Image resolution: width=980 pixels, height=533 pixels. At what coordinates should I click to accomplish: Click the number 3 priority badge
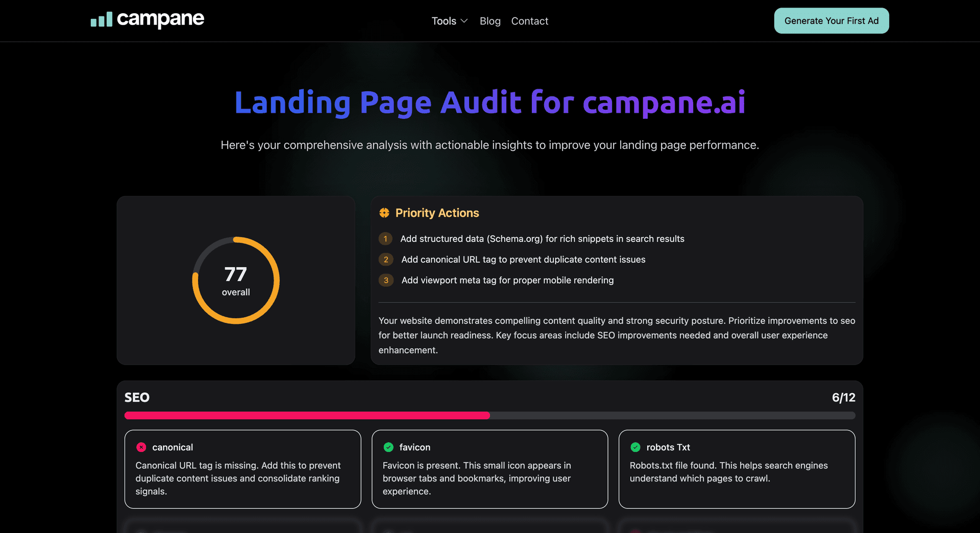(386, 281)
